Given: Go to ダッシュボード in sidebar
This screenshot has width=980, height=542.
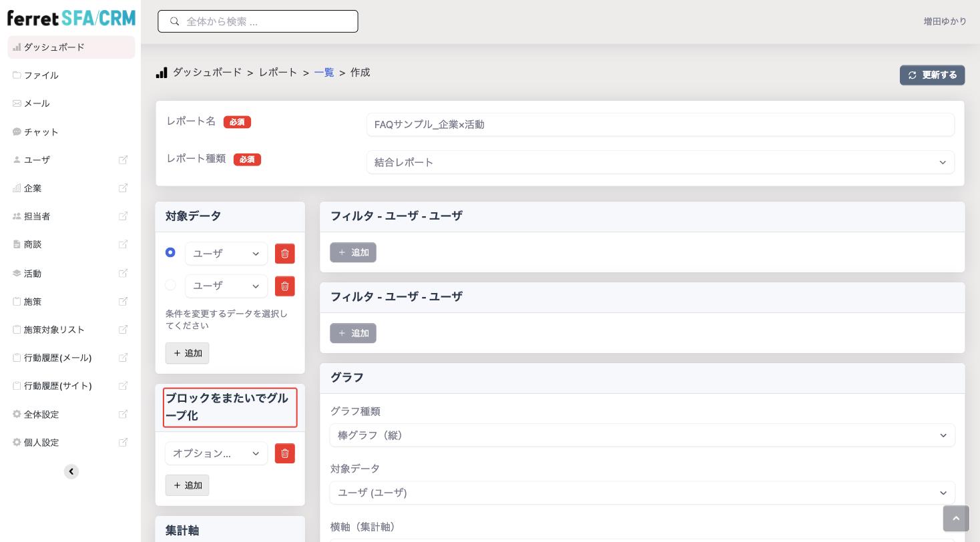Looking at the screenshot, I should coord(71,47).
